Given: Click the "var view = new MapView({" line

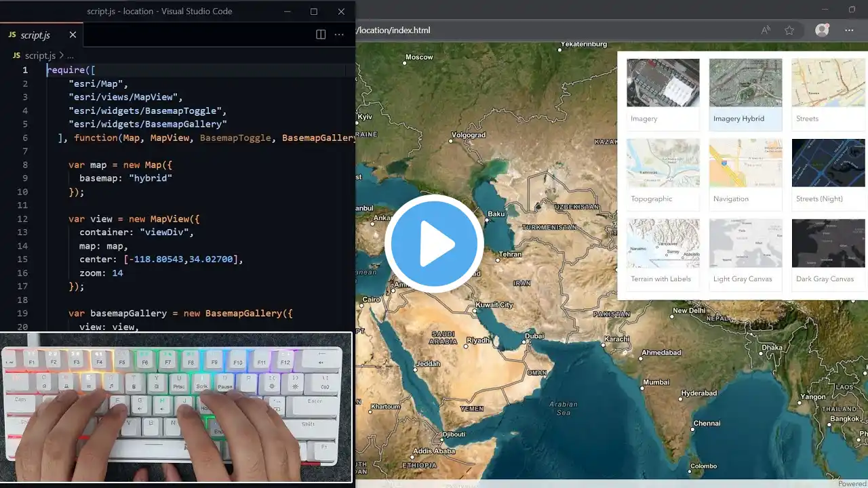Looking at the screenshot, I should (x=134, y=219).
